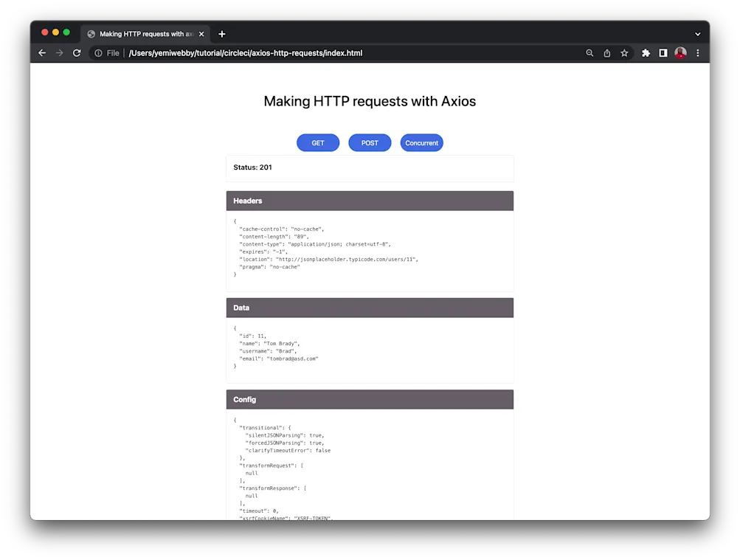The height and width of the screenshot is (560, 740).
Task: Click the "content-type" application/json line
Action: click(x=315, y=244)
